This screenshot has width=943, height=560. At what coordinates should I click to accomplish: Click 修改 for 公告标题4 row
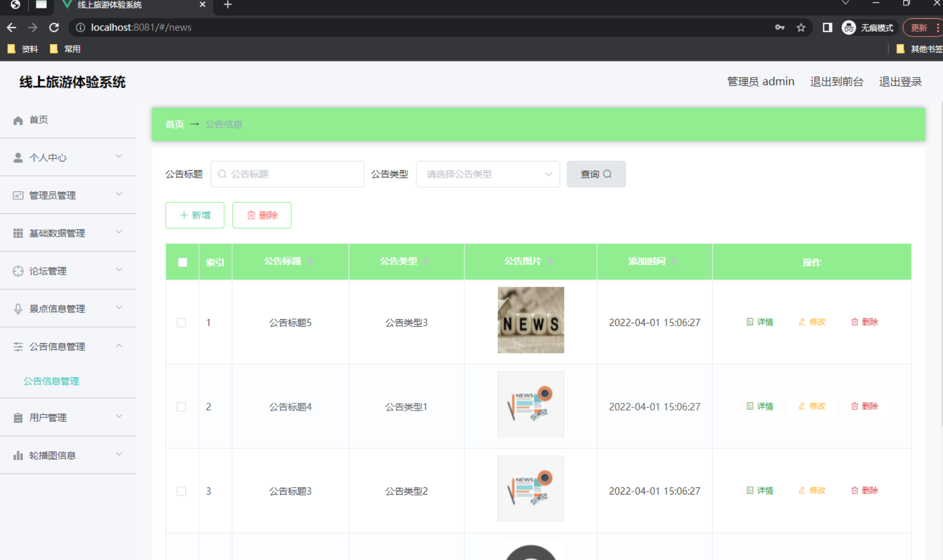pos(812,406)
